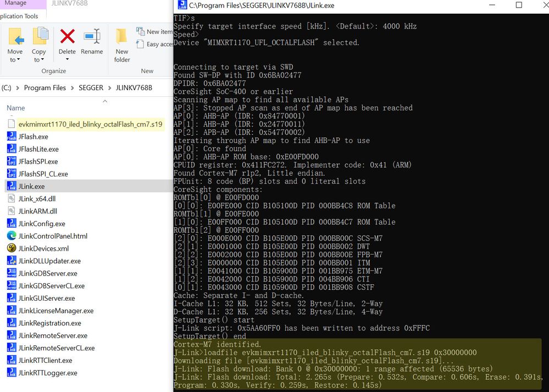Click JLINKV768B in the address bar

pos(134,88)
